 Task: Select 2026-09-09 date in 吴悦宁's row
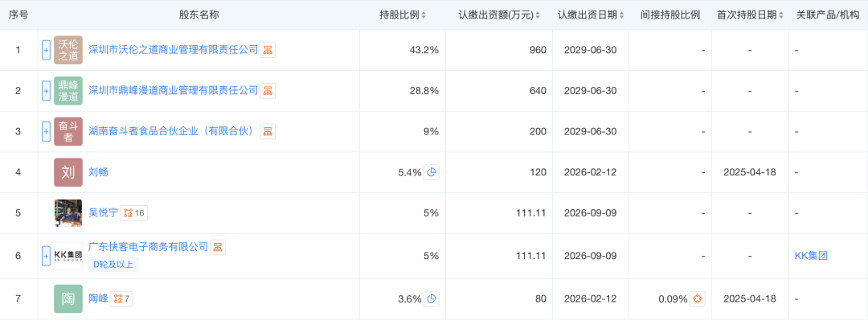point(590,213)
